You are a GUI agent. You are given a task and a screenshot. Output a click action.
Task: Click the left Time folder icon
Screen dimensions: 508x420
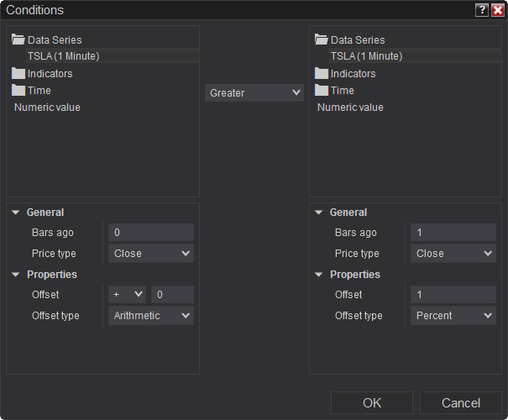pyautogui.click(x=18, y=90)
